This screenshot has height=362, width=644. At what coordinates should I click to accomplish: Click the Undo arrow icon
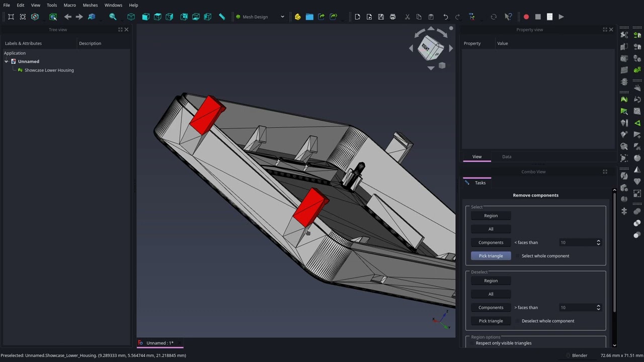click(x=446, y=17)
